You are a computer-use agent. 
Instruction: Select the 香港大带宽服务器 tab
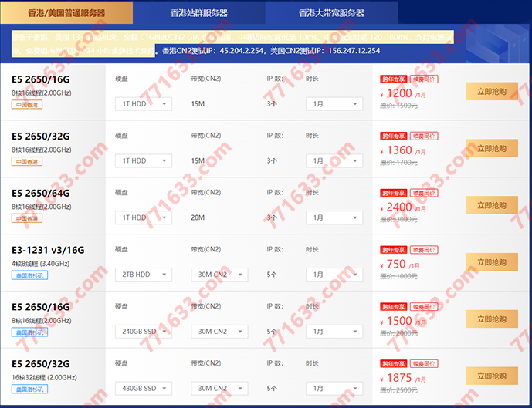pyautogui.click(x=331, y=13)
